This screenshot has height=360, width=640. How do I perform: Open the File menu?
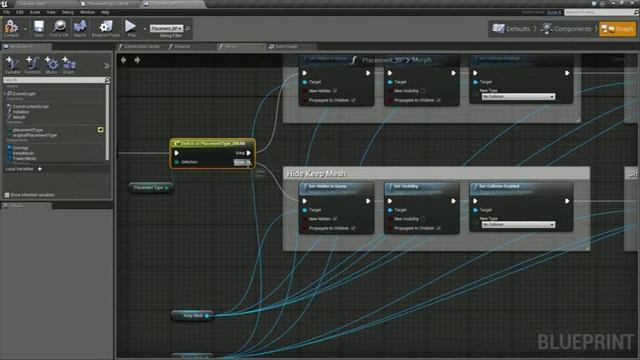click(x=7, y=12)
